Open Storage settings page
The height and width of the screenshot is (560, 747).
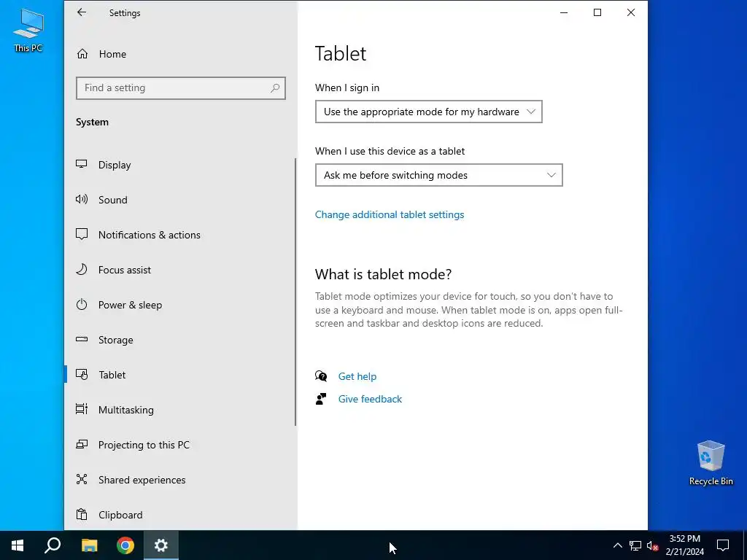(x=181, y=340)
